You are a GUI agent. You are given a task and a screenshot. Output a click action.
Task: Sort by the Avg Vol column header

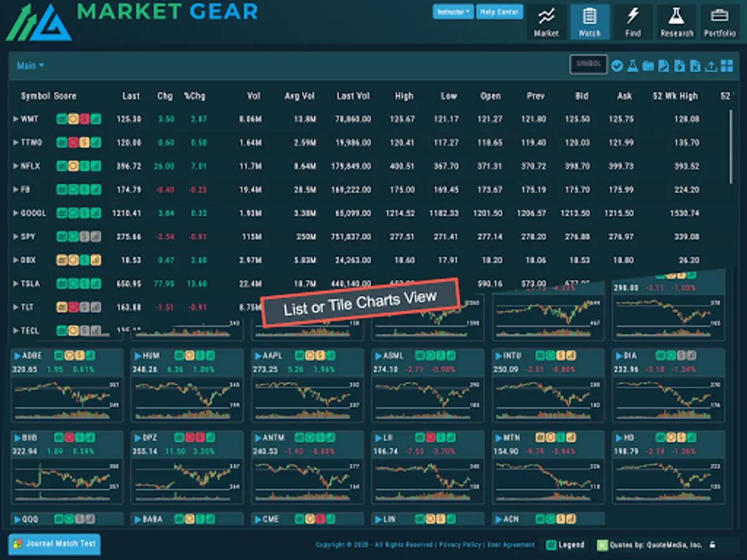pos(300,96)
